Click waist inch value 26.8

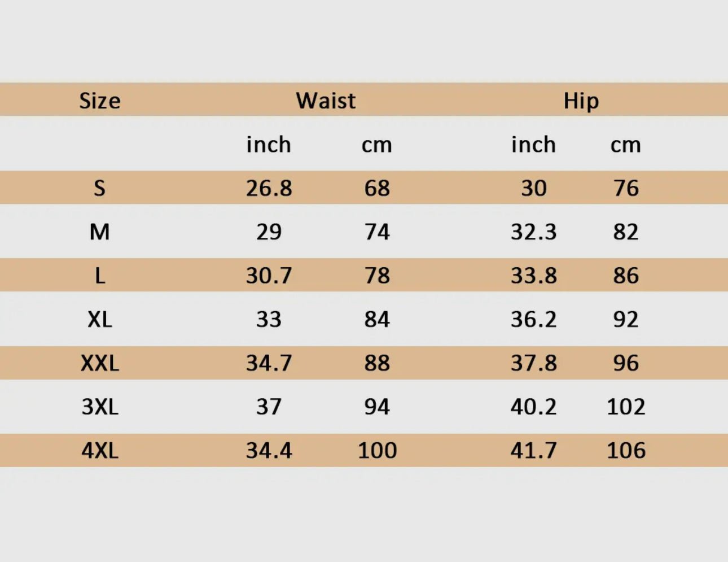(269, 188)
